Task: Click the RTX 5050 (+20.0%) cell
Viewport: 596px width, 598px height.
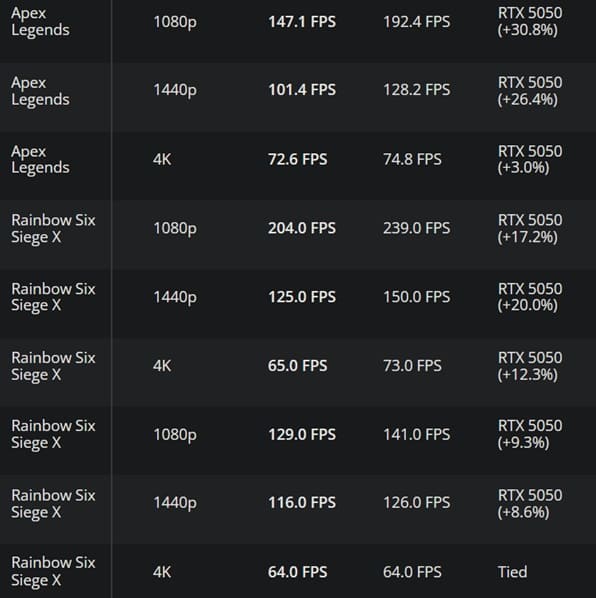Action: pos(530,297)
